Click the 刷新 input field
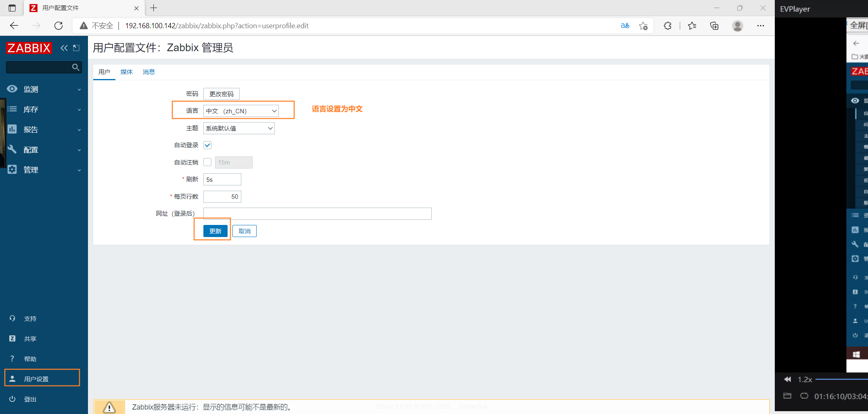Image resolution: width=868 pixels, height=414 pixels. click(x=222, y=179)
